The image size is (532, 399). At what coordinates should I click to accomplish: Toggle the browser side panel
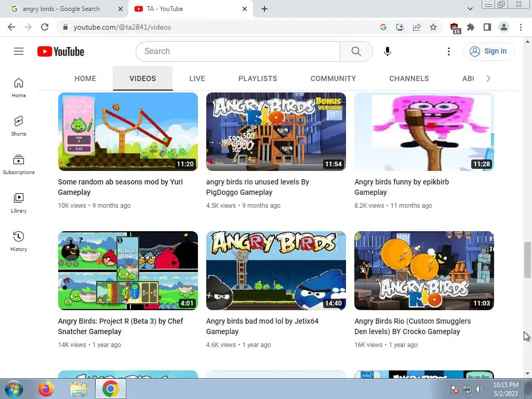(x=487, y=27)
